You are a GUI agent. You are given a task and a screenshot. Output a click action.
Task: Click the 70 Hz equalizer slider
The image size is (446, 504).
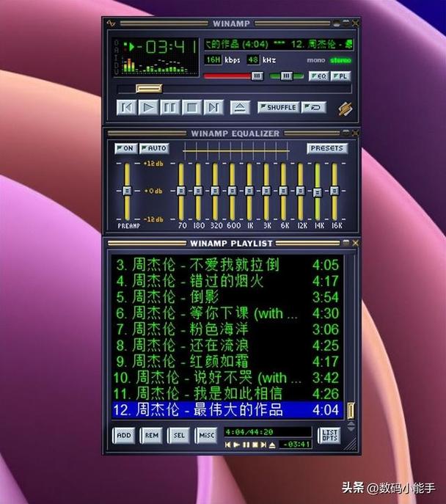[x=181, y=191]
